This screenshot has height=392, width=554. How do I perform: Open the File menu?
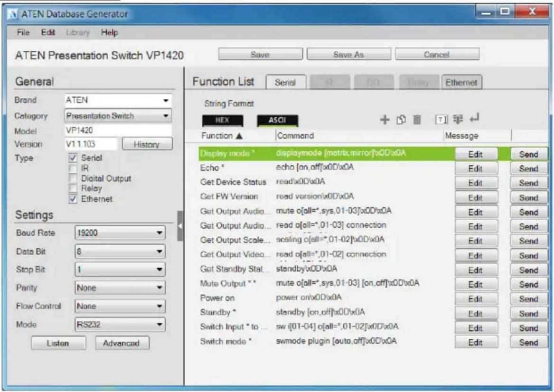tap(23, 32)
